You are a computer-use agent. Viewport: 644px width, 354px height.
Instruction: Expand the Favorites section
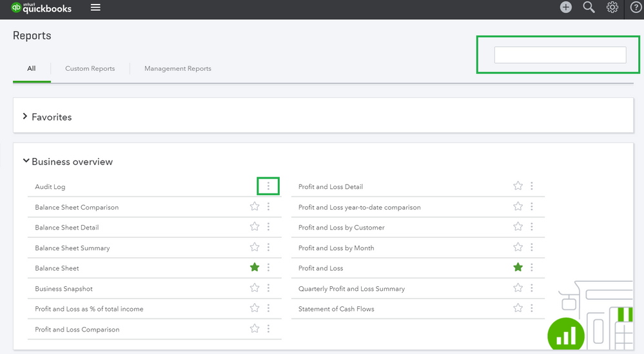pos(25,117)
